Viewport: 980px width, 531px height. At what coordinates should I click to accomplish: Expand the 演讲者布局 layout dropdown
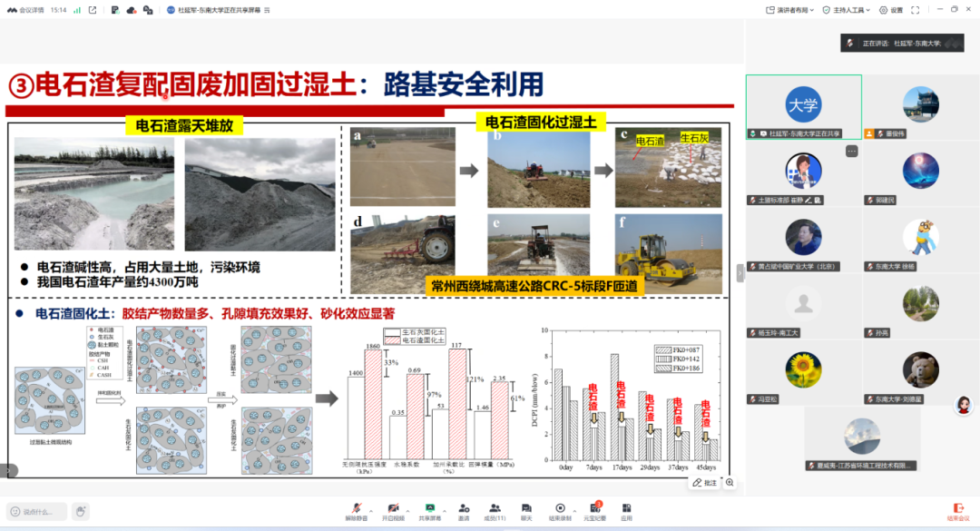click(790, 10)
